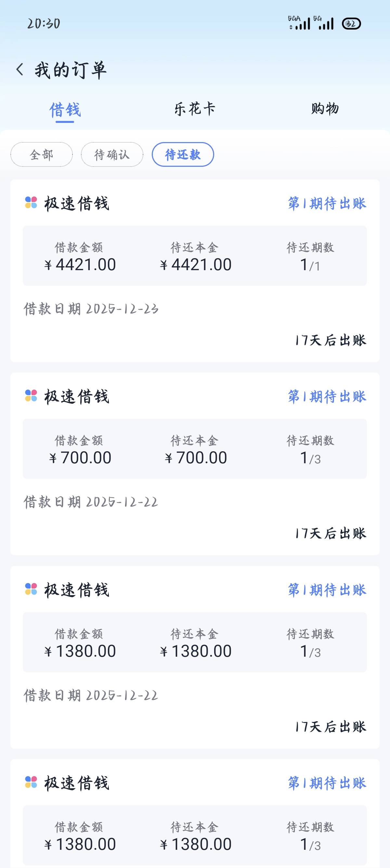Tap 17天后出账 on the ¥4421.00 loan
The image size is (390, 868).
click(x=331, y=340)
